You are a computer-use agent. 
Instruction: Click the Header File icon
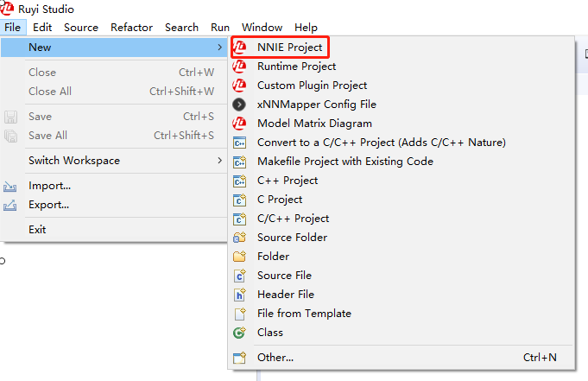(240, 295)
